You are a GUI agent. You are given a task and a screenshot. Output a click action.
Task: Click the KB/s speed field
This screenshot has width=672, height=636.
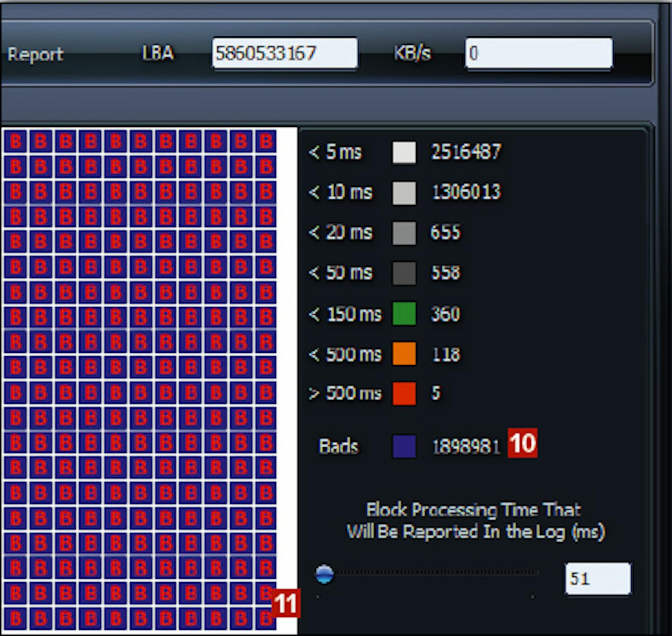click(538, 53)
